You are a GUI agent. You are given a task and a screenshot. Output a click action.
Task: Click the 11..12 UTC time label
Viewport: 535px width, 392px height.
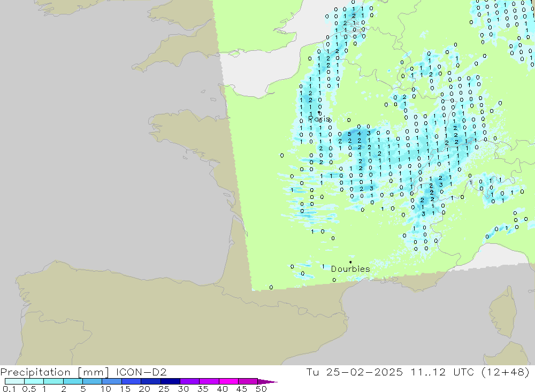coord(442,372)
